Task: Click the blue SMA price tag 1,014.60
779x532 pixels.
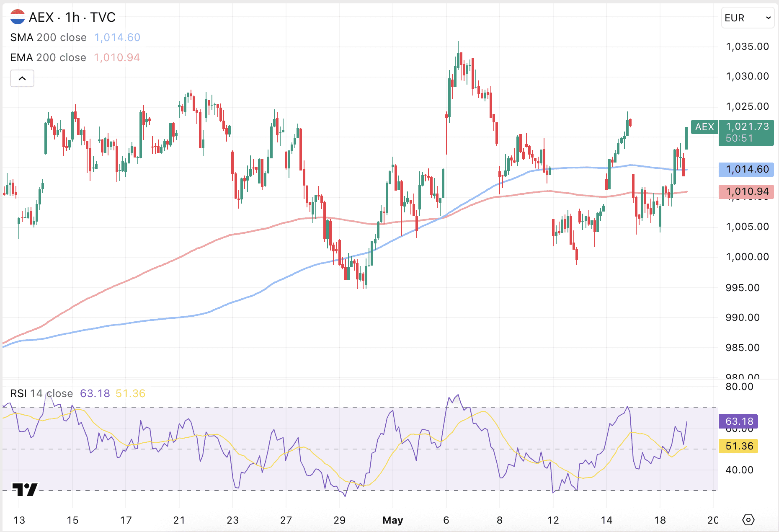Action: point(746,169)
